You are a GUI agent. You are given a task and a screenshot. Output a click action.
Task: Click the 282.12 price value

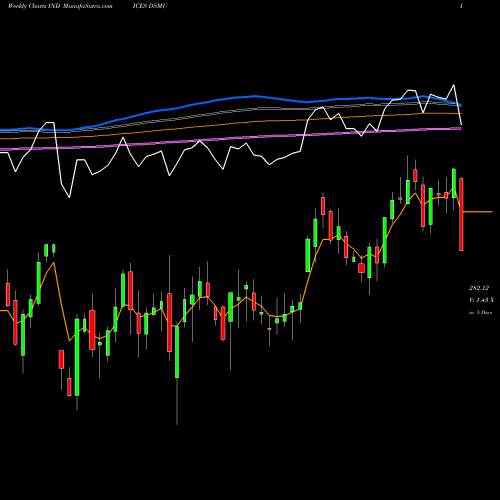click(479, 288)
